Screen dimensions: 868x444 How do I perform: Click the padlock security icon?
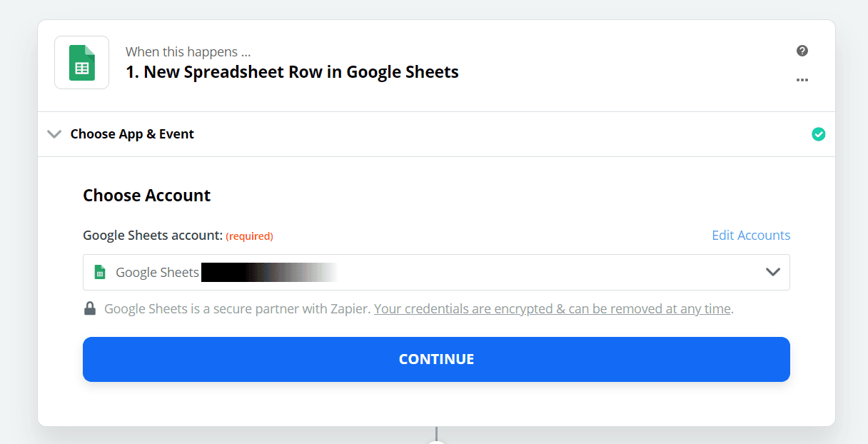[x=90, y=308]
